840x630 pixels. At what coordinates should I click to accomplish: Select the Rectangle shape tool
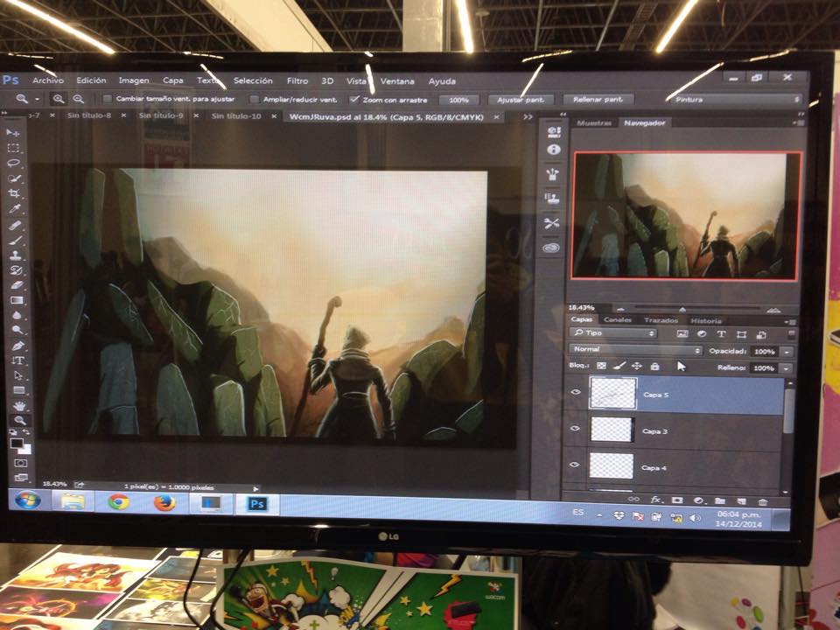[x=18, y=390]
